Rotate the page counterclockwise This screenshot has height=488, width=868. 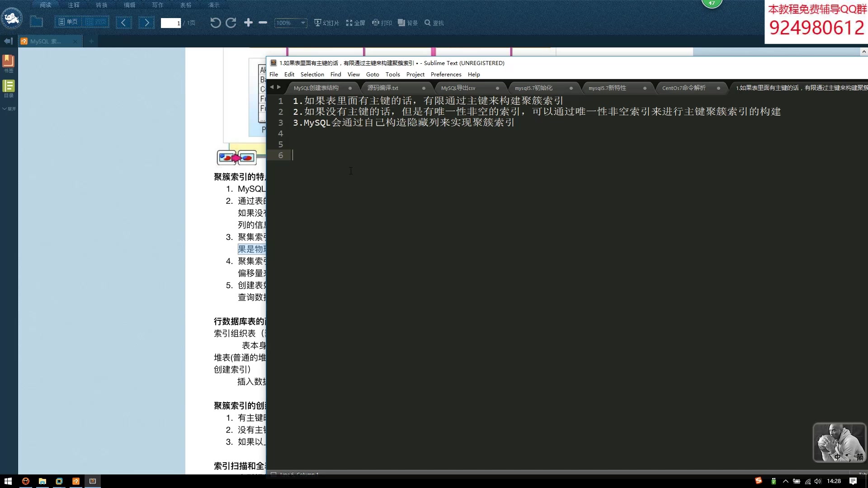tap(215, 23)
